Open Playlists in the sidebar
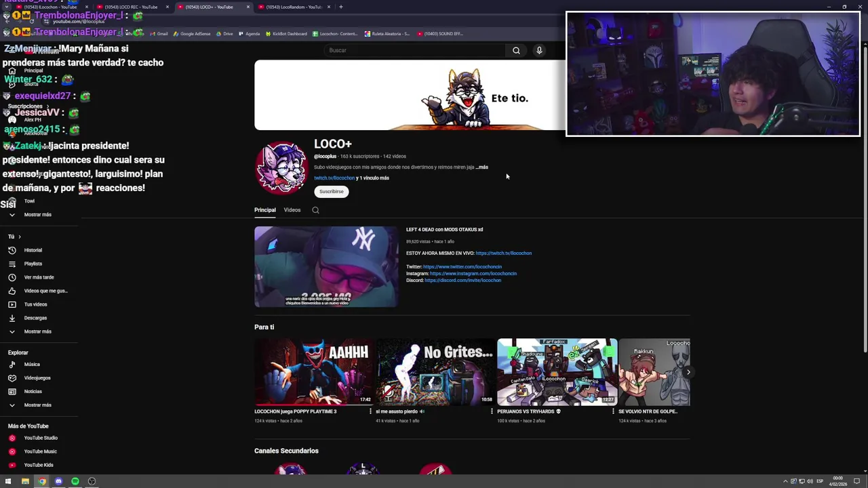Screen dimensions: 868x488 (33, 264)
